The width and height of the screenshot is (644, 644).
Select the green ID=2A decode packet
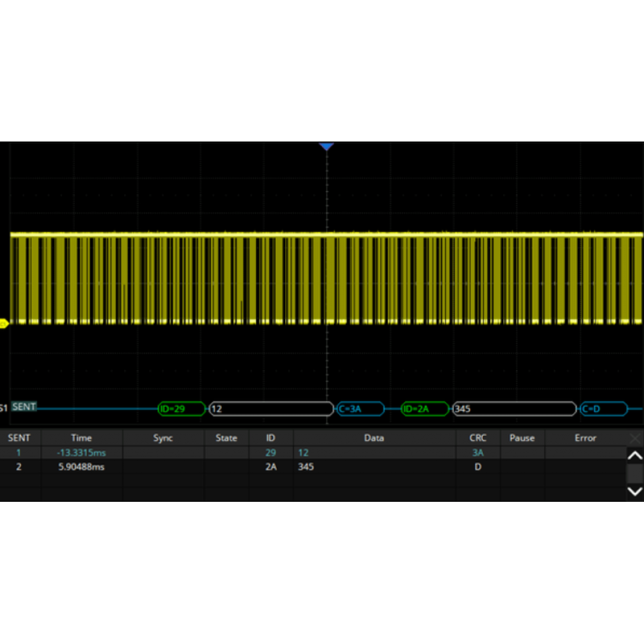(425, 409)
